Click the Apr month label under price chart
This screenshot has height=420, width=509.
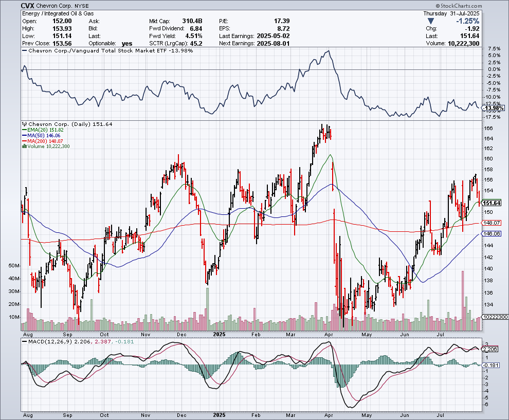329,334
